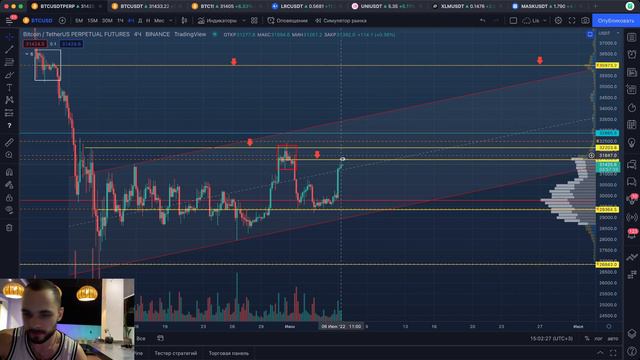Image resolution: width=640 pixels, height=360 pixels.
Task: Open the hamburger main menu
Action: (x=10, y=20)
